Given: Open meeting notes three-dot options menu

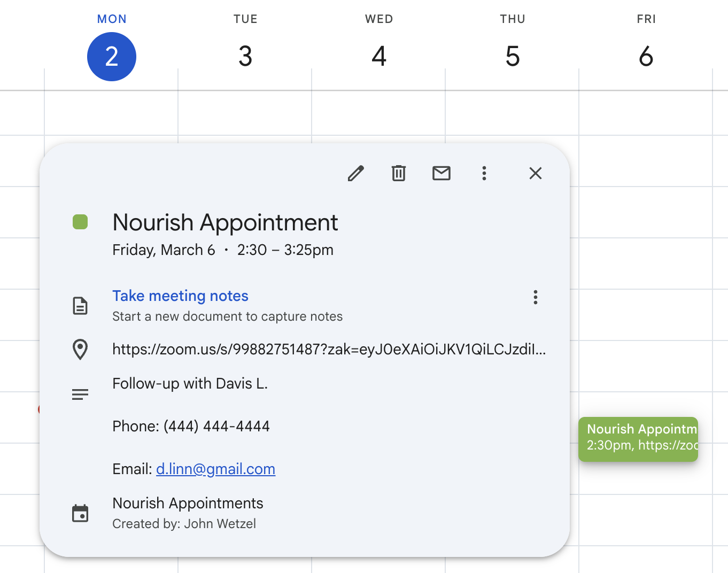Looking at the screenshot, I should tap(536, 297).
